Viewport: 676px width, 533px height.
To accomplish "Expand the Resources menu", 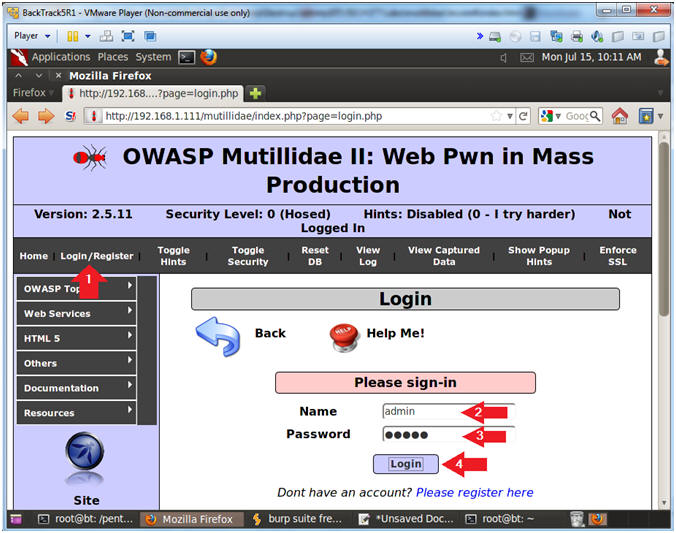I will [76, 413].
